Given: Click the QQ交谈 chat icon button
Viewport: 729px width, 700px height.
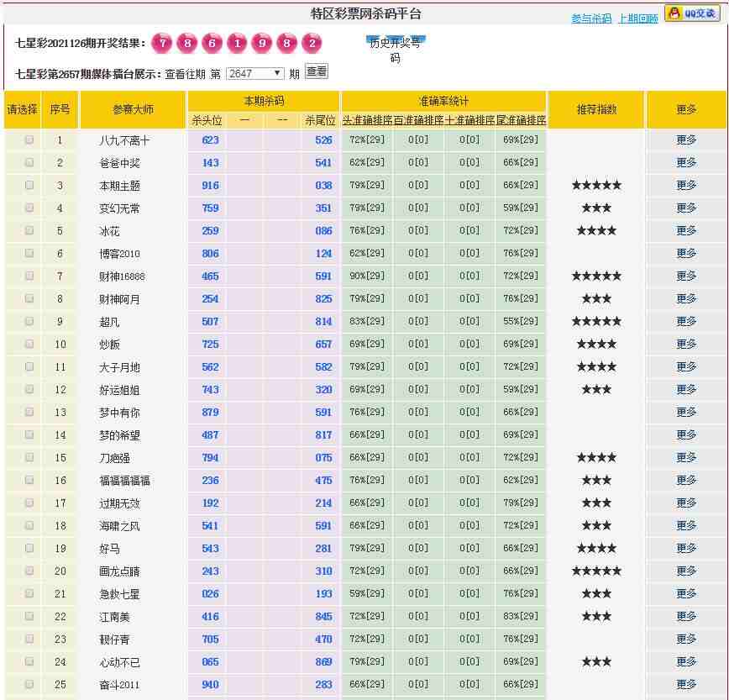Looking at the screenshot, I should (x=692, y=13).
